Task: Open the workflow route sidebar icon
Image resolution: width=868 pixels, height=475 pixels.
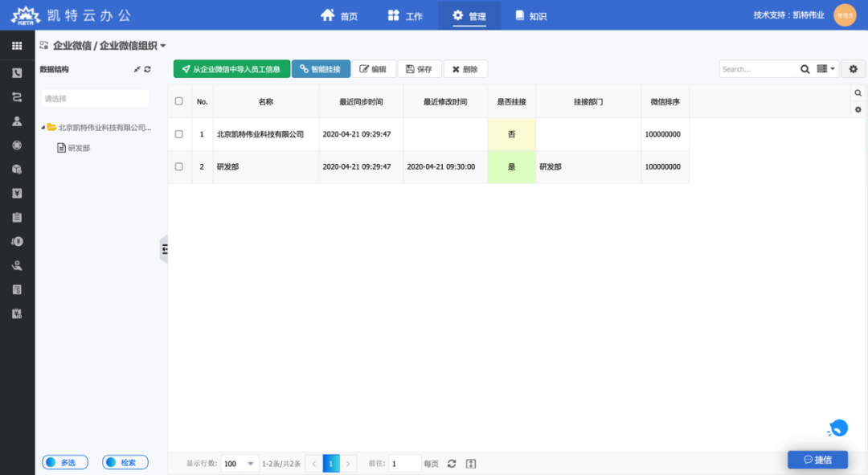Action: 17,97
